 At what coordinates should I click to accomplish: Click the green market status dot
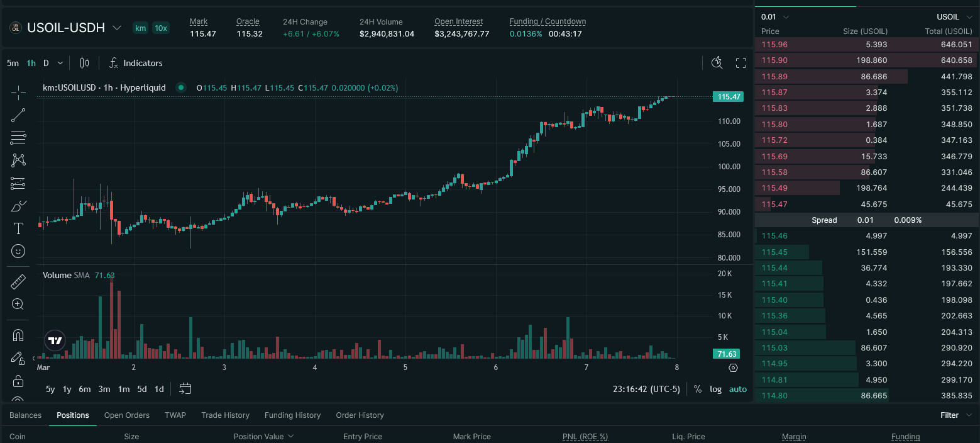(181, 88)
